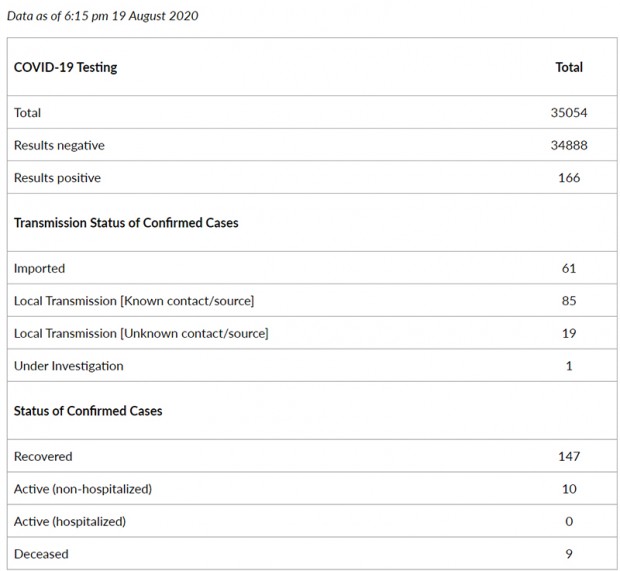This screenshot has height=571, width=620.
Task: Select the Results positive row label
Action: click(x=57, y=178)
